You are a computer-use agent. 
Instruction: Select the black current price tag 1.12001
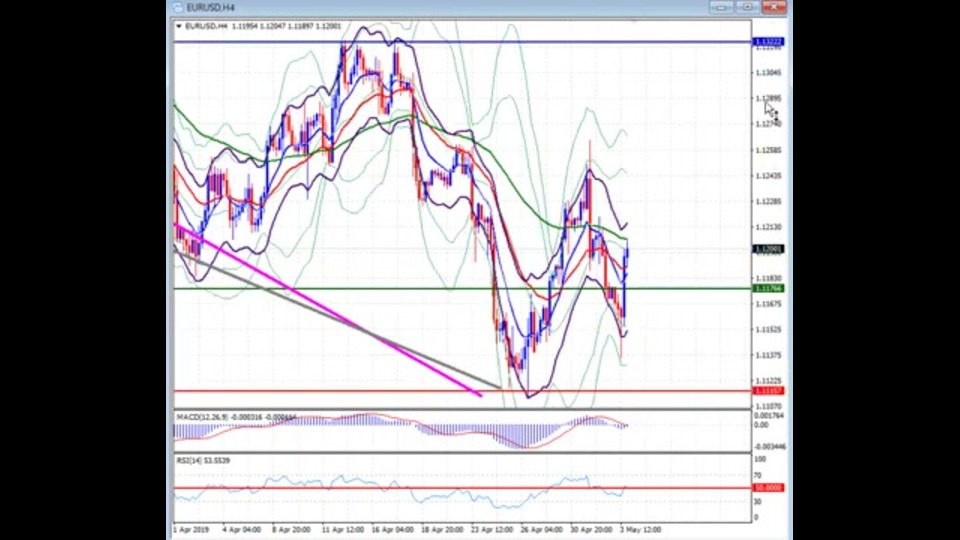(x=768, y=249)
